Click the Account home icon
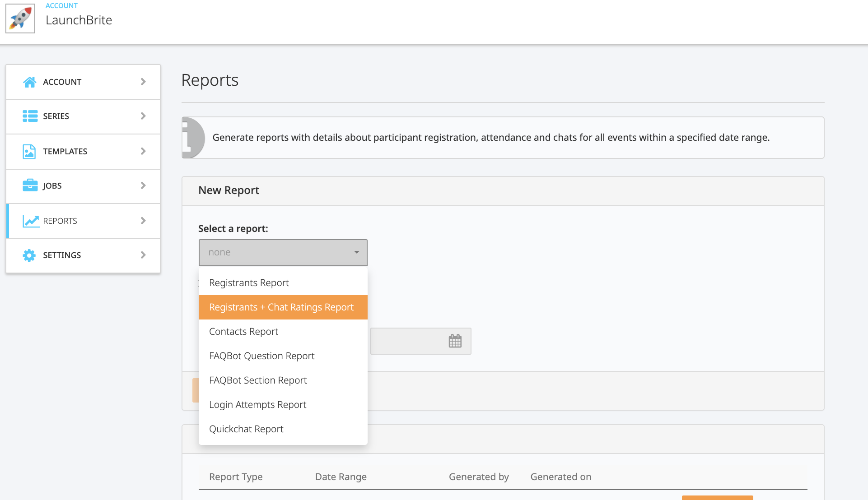 click(x=30, y=82)
